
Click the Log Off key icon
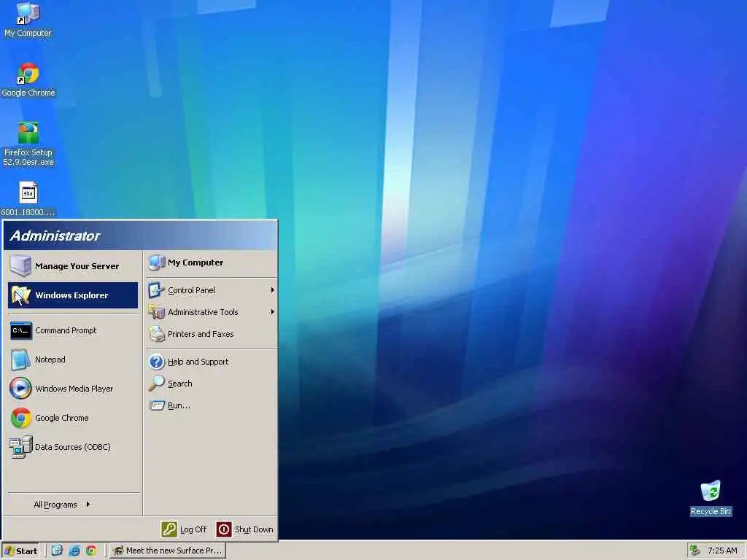click(169, 529)
